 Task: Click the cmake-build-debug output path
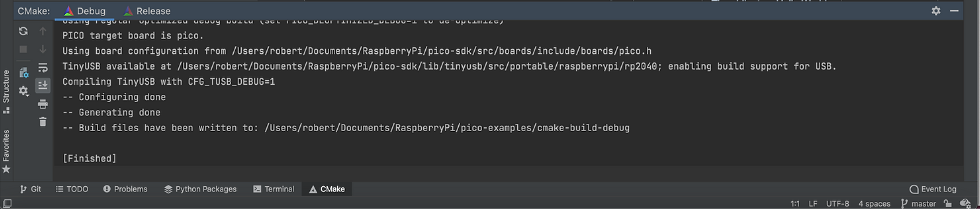[447, 128]
